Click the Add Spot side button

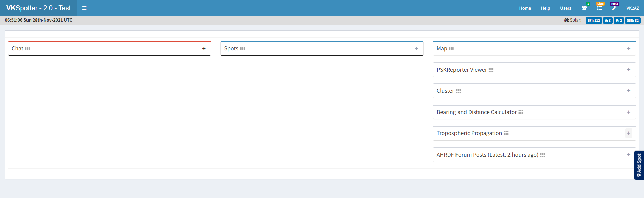coord(639,165)
